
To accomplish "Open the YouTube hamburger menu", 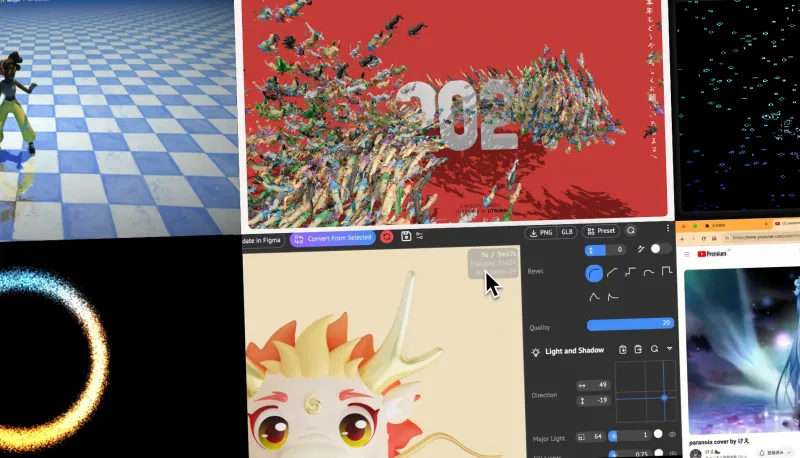I will pyautogui.click(x=687, y=254).
